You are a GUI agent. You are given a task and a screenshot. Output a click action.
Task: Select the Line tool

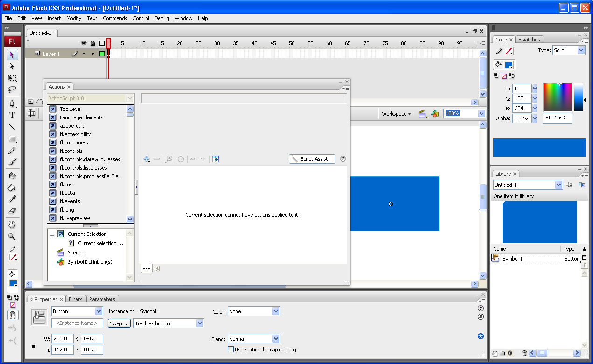pyautogui.click(x=12, y=127)
